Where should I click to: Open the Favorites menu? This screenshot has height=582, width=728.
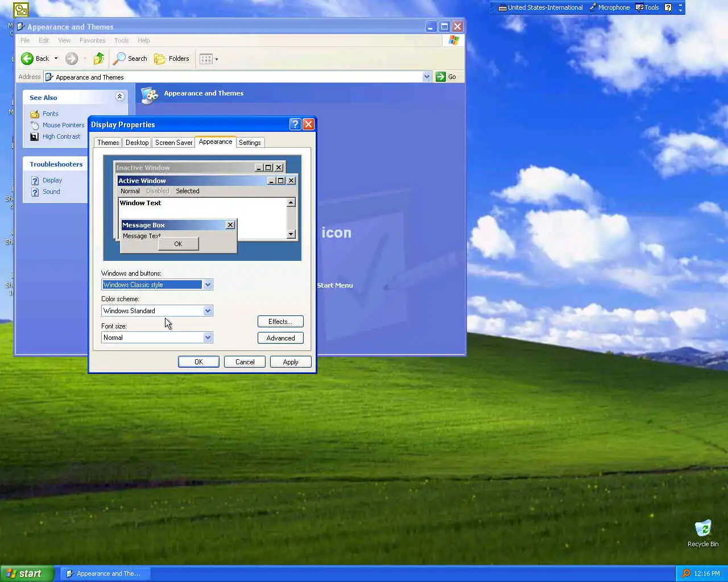(92, 40)
